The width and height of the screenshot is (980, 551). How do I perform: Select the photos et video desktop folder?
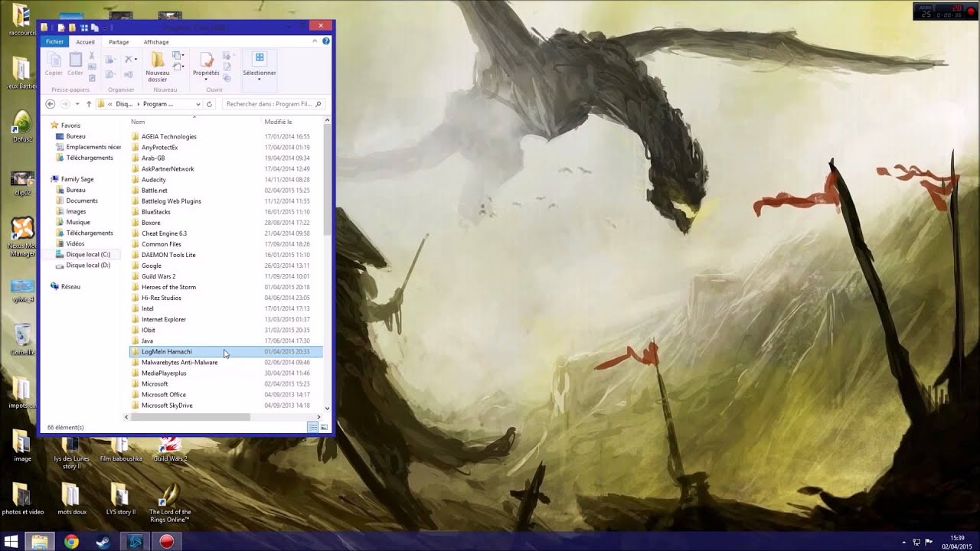[22, 499]
